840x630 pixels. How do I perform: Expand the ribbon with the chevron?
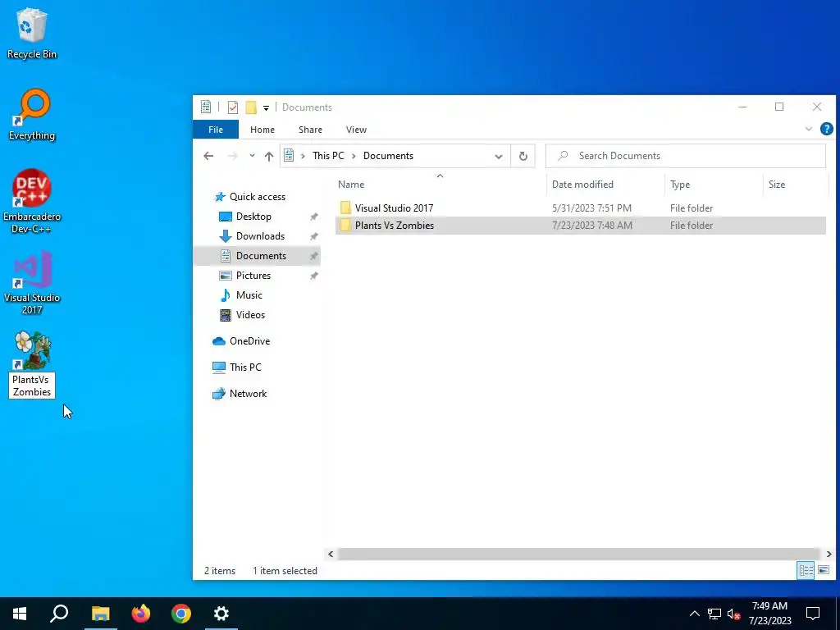[x=808, y=129]
